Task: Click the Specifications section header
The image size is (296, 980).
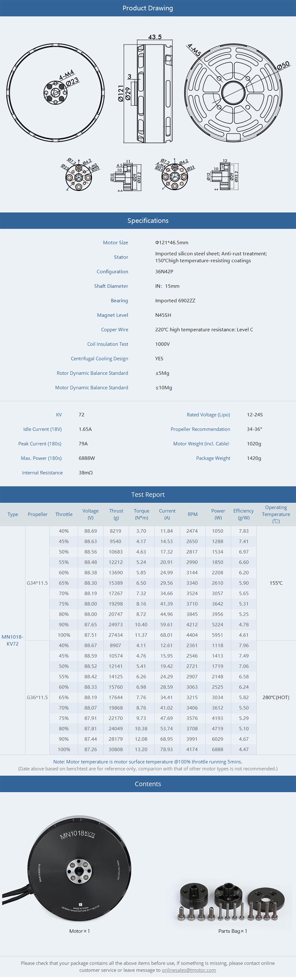Action: click(x=148, y=220)
